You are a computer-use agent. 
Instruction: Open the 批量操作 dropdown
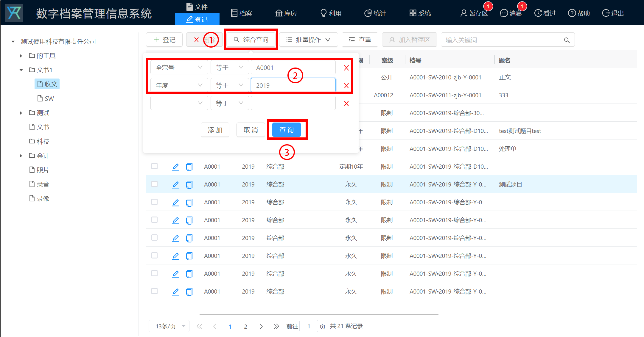click(308, 40)
